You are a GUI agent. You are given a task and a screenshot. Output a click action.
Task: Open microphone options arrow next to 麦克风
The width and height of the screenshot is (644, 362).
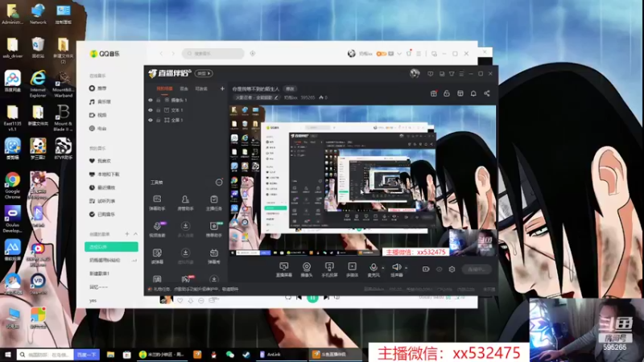coord(383,268)
